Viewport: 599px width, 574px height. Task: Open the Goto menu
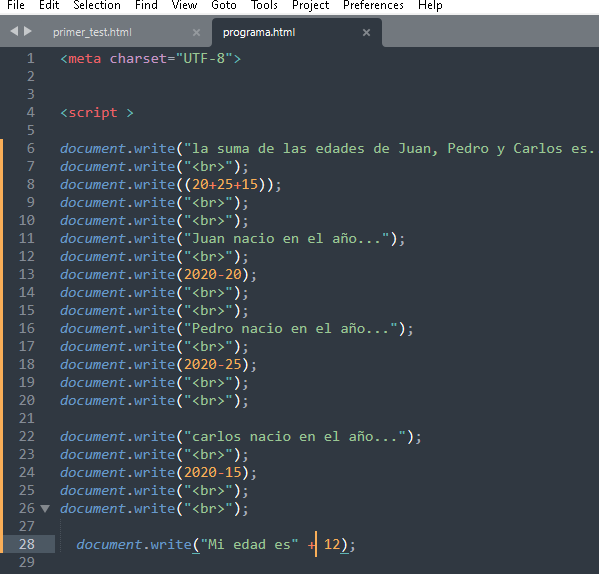pos(224,5)
